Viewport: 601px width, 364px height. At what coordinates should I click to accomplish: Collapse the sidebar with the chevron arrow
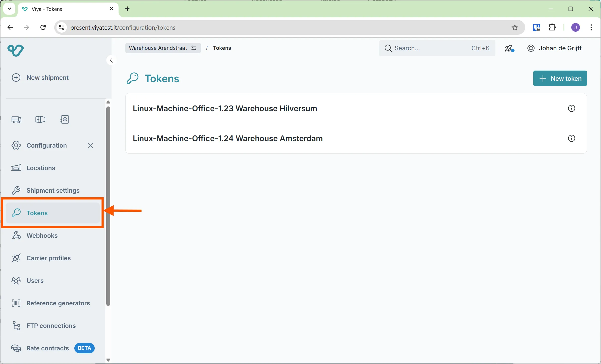tap(112, 60)
